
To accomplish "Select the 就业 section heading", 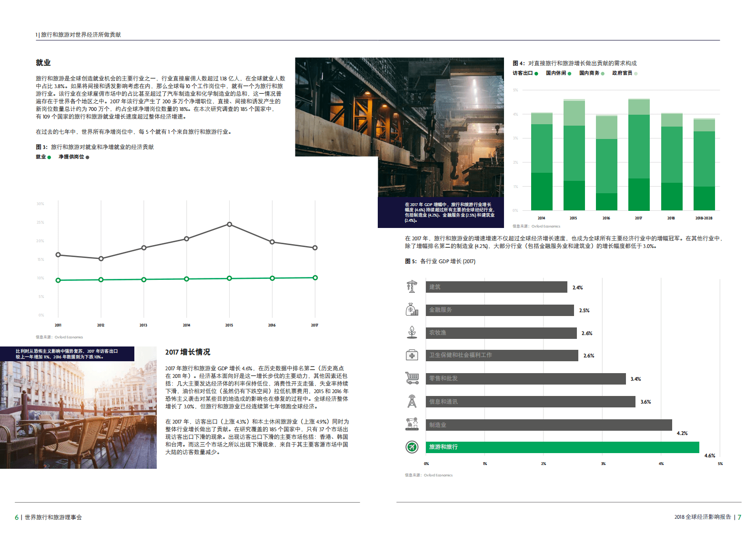I will pos(43,62).
